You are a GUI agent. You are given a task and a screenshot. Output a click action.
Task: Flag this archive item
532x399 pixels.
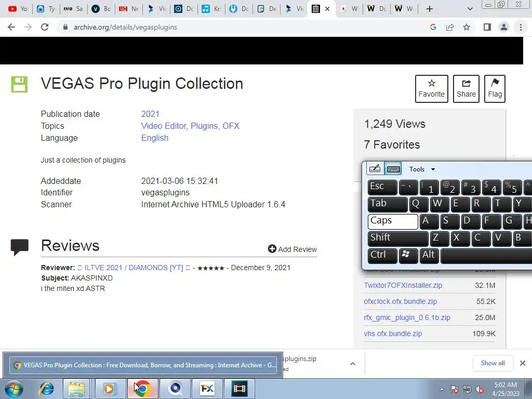click(x=495, y=88)
